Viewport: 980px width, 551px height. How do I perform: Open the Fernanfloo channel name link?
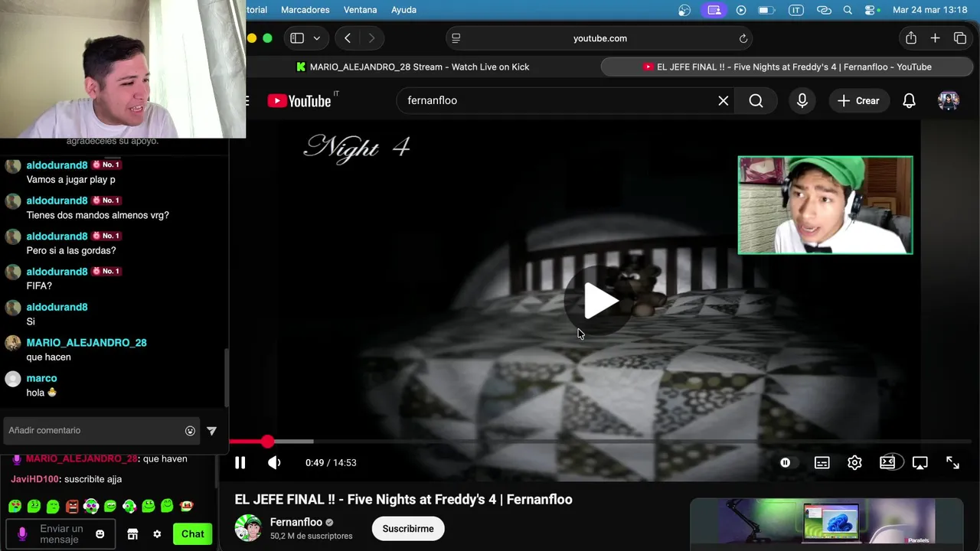(x=296, y=522)
